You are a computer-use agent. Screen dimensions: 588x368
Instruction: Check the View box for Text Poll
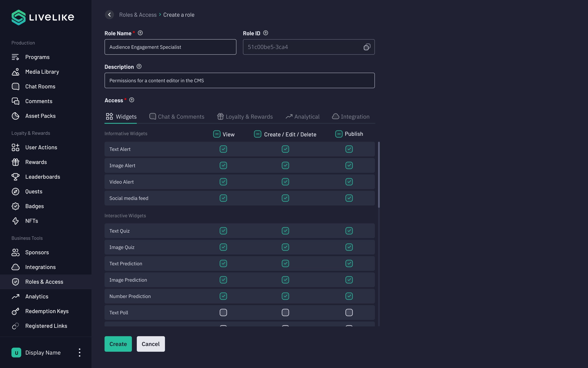coord(223,313)
